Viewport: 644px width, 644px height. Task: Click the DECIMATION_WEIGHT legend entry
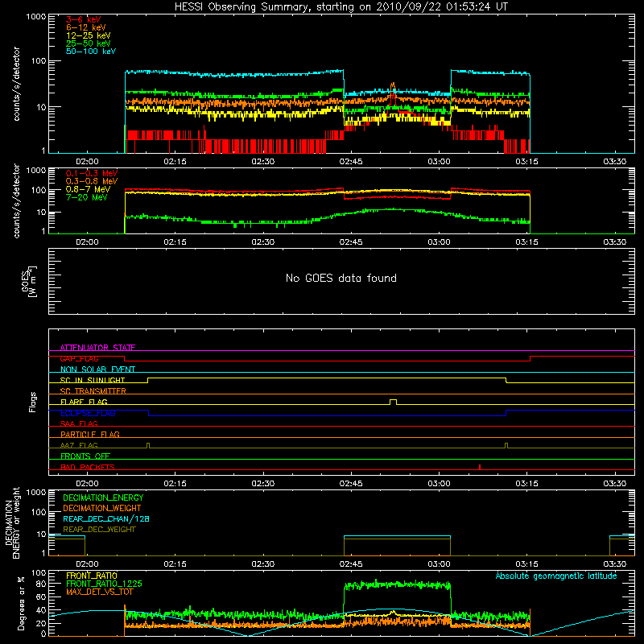coord(102,508)
